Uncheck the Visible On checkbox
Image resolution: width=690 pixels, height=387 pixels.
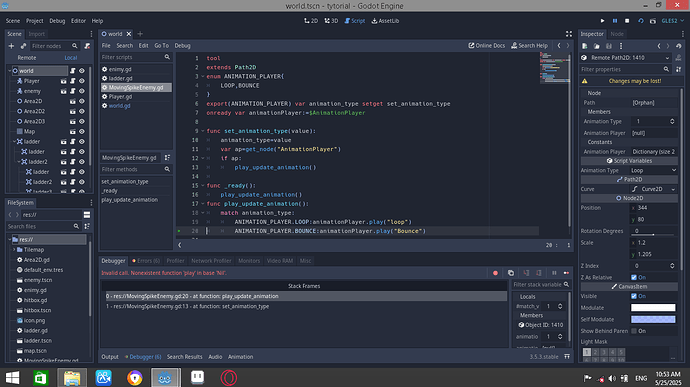click(634, 296)
